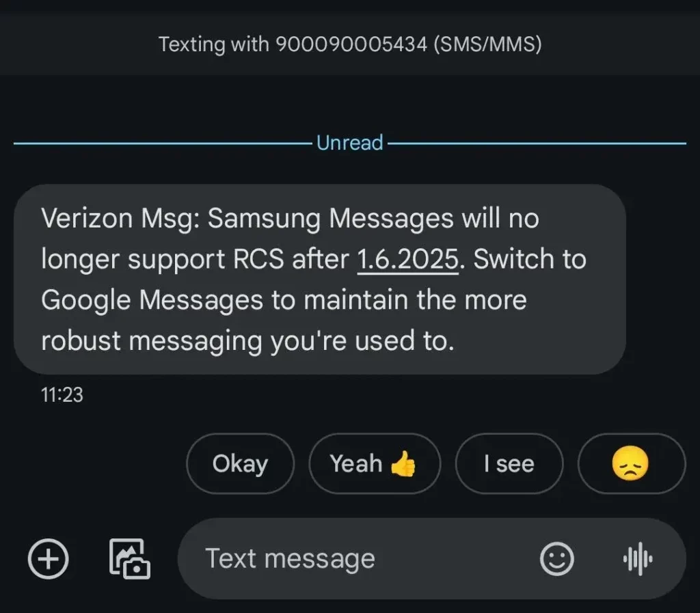The height and width of the screenshot is (613, 700).
Task: Open the emoji picker in text field
Action: 556,558
